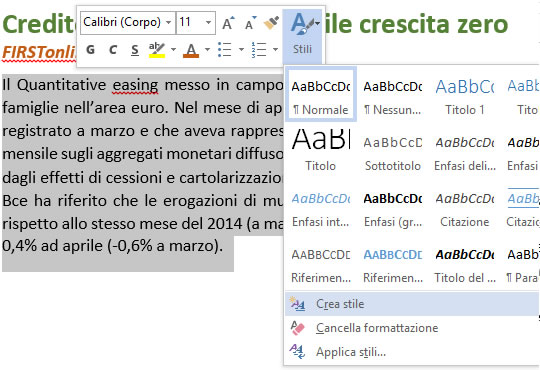
Task: Click the numbered list icon
Action: [x=259, y=50]
